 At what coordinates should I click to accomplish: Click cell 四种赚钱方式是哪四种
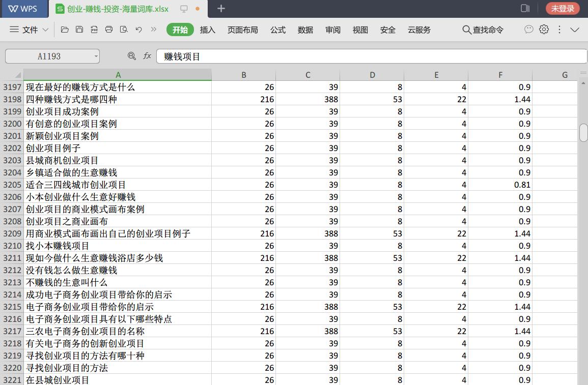[x=118, y=99]
